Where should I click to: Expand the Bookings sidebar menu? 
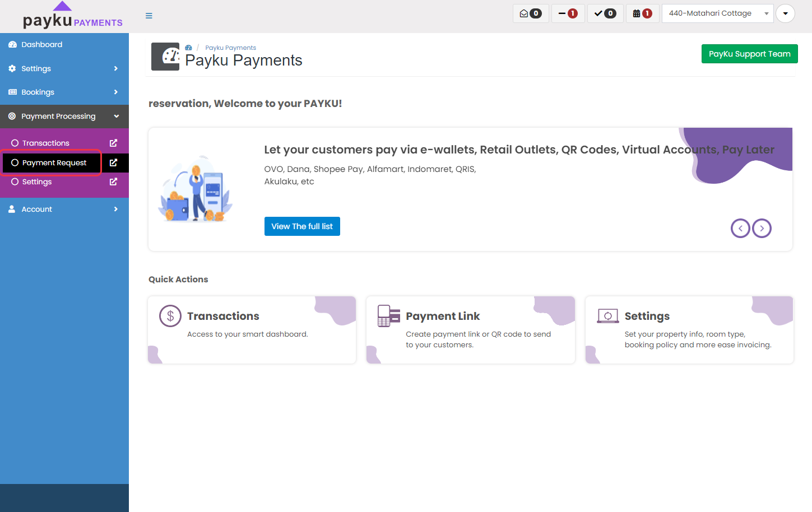coord(64,92)
